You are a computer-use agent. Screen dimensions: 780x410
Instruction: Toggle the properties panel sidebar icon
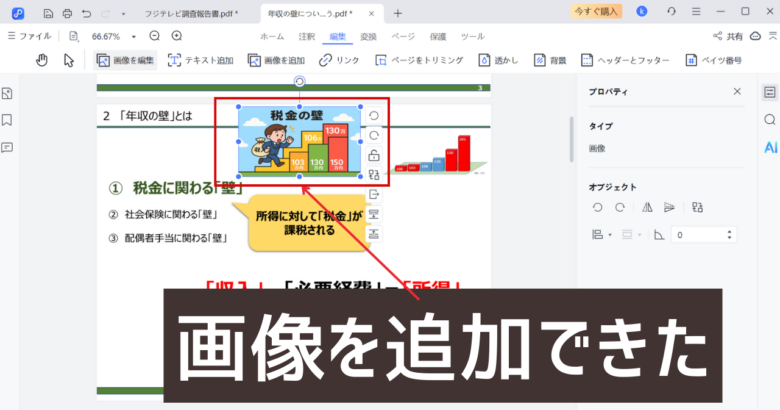click(770, 92)
